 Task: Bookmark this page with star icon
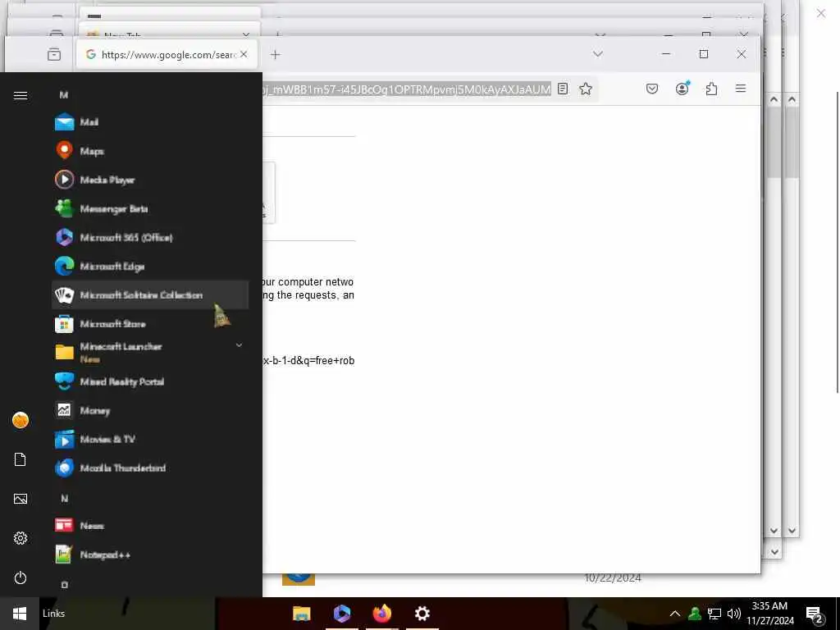click(x=586, y=89)
